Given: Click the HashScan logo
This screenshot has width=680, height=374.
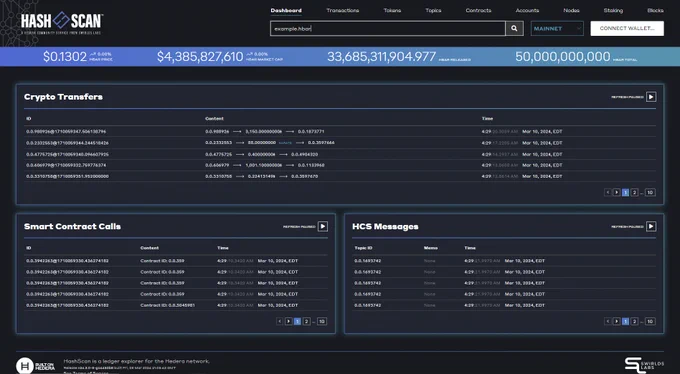Looking at the screenshot, I should point(61,23).
